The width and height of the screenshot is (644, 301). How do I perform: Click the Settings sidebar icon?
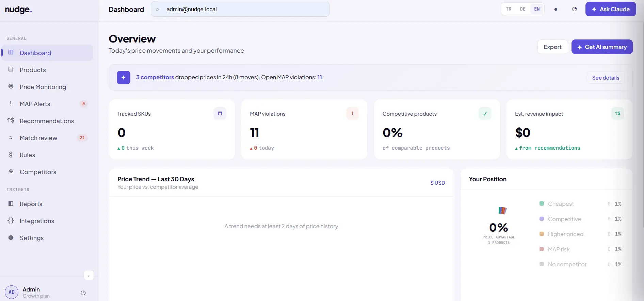point(11,238)
